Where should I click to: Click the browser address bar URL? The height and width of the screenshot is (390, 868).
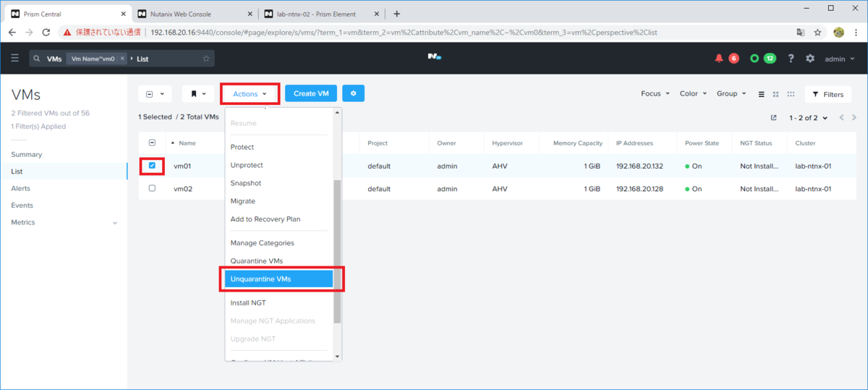[x=404, y=33]
